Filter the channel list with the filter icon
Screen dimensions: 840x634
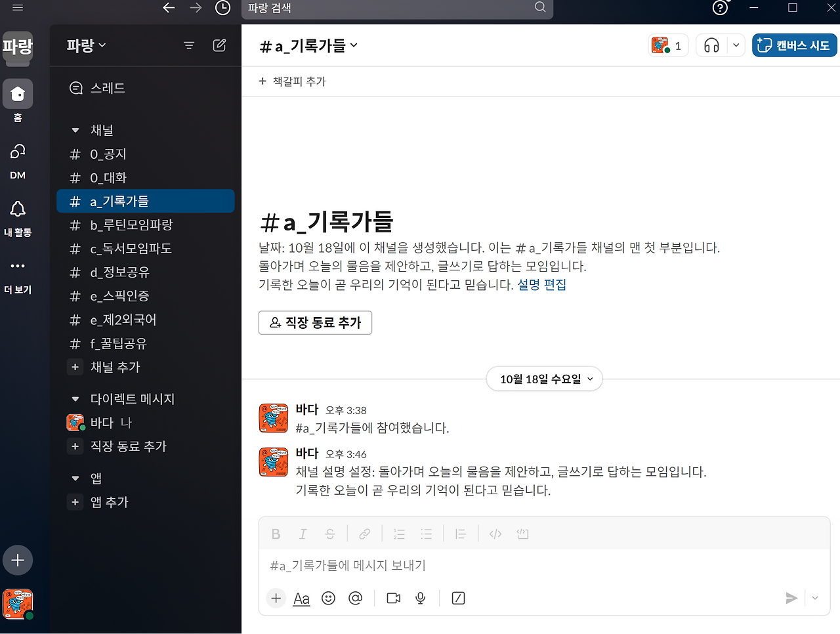click(x=189, y=45)
